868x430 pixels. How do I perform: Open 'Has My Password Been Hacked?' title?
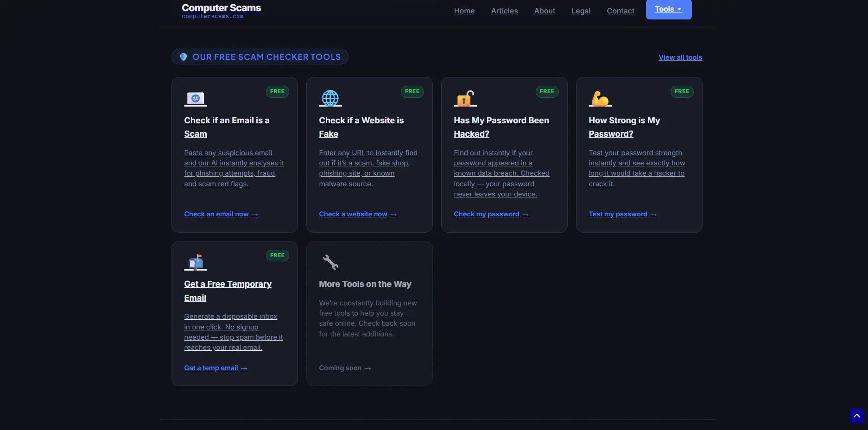[501, 127]
